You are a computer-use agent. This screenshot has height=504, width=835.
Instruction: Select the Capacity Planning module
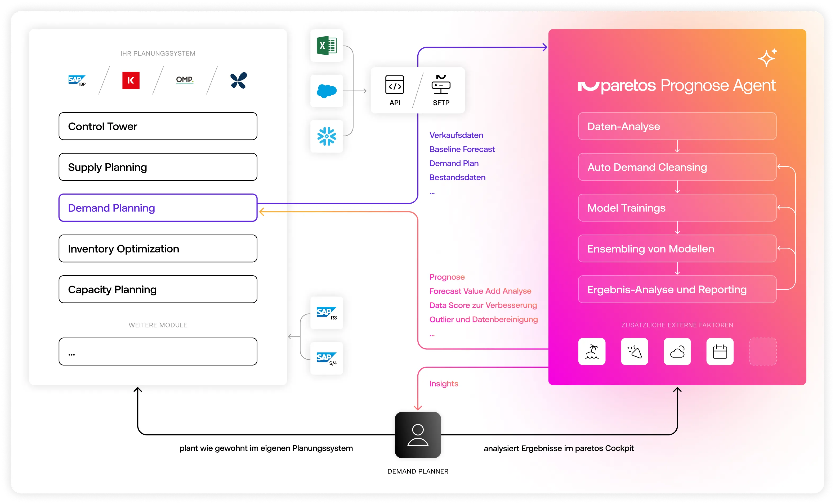pyautogui.click(x=158, y=289)
